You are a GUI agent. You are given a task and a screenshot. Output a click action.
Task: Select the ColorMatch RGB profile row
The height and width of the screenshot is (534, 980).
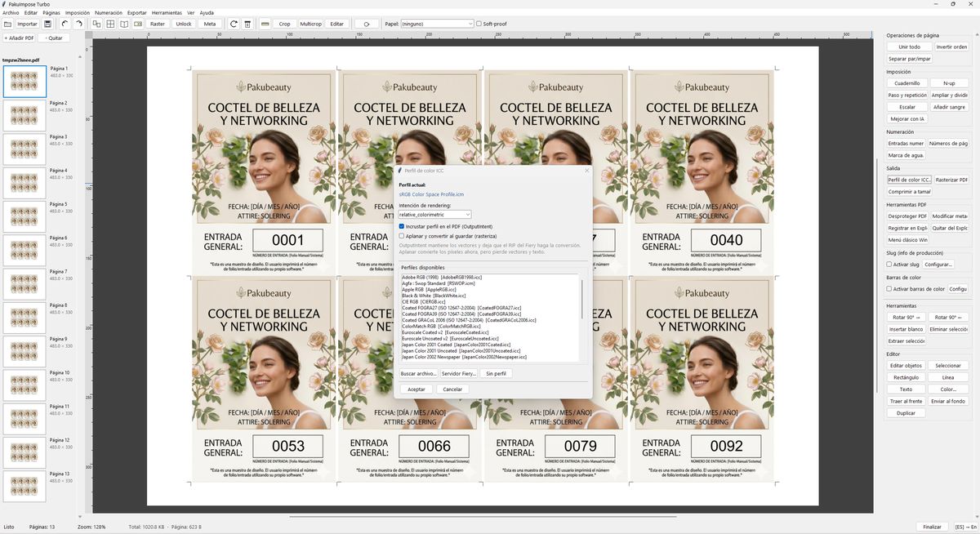490,326
